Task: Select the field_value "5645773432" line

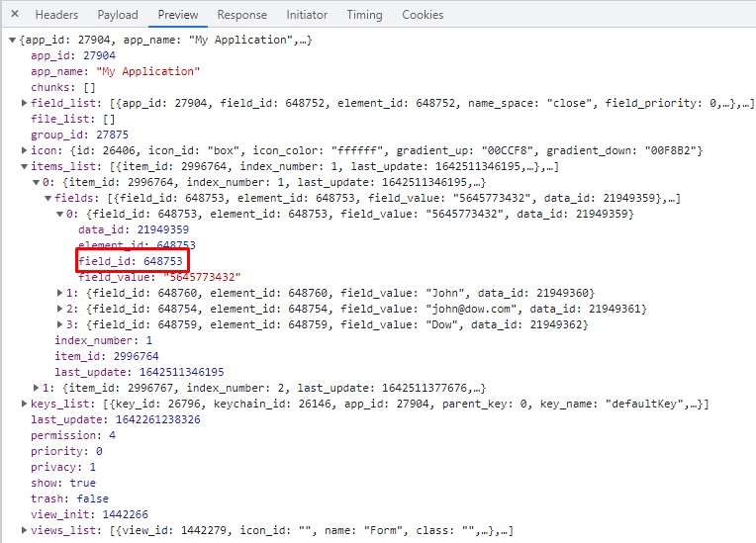Action: [158, 277]
